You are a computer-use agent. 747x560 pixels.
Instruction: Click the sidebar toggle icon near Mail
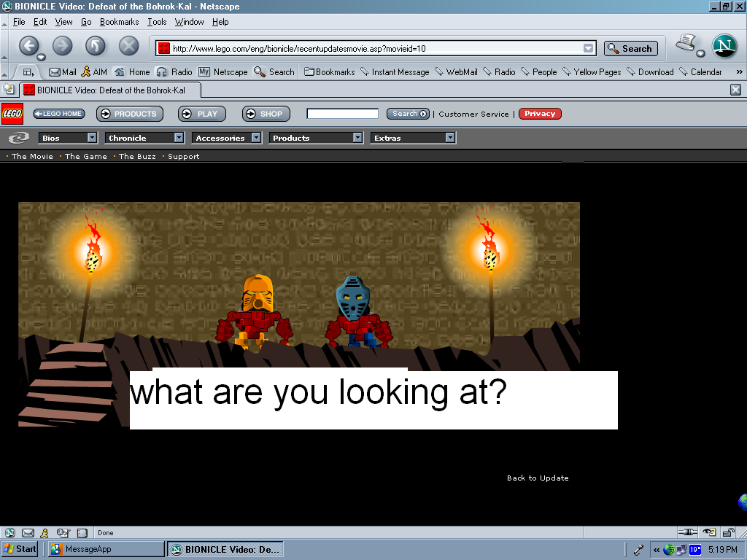(28, 72)
